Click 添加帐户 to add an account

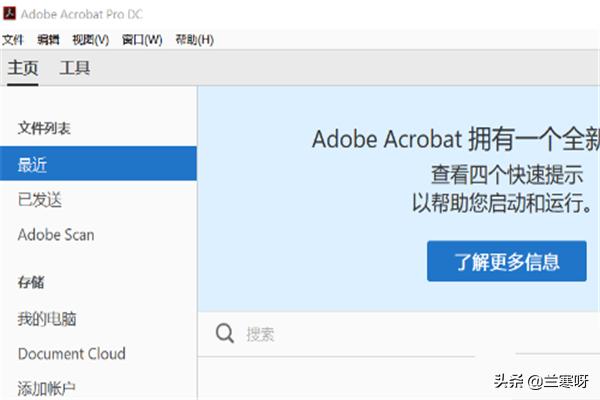[x=47, y=388]
